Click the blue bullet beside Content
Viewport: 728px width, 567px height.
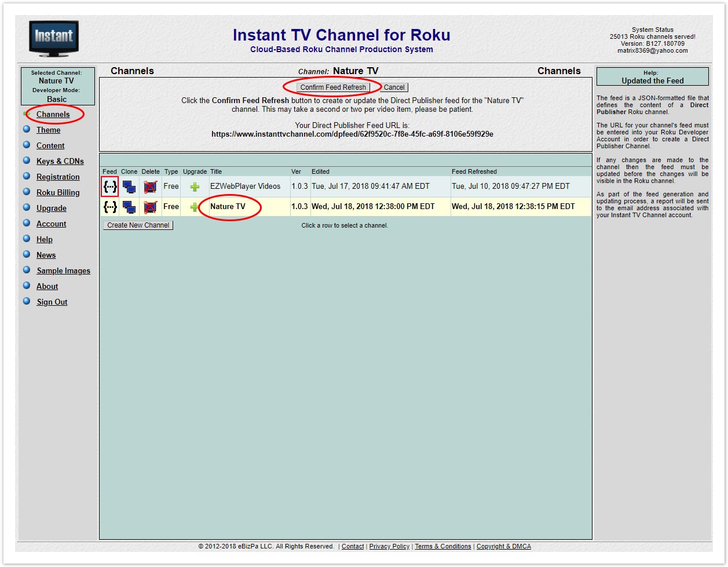pyautogui.click(x=27, y=145)
